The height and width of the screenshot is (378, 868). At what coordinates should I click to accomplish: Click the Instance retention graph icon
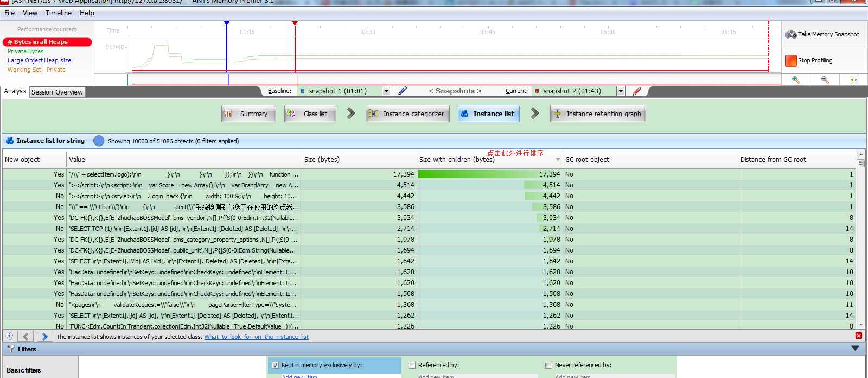557,114
